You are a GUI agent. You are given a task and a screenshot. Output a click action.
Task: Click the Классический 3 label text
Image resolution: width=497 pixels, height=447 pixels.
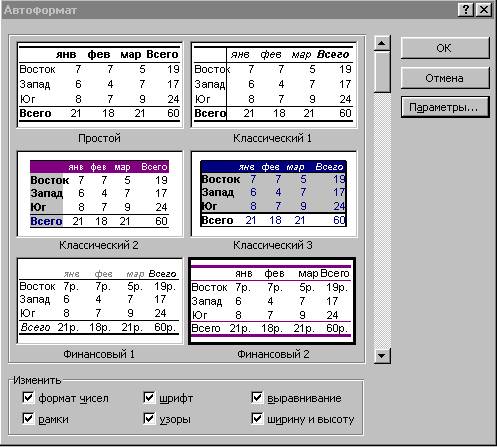[273, 245]
